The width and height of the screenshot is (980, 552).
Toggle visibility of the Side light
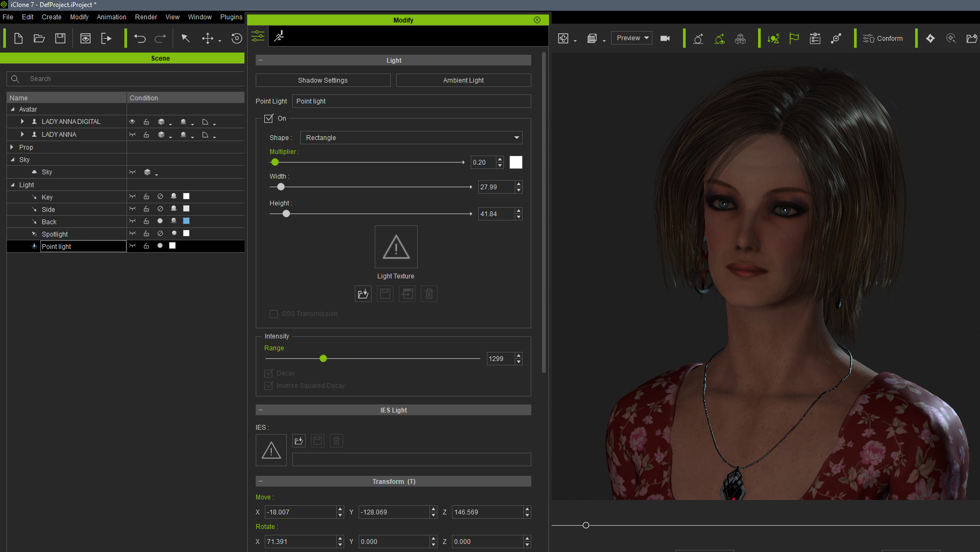click(132, 209)
